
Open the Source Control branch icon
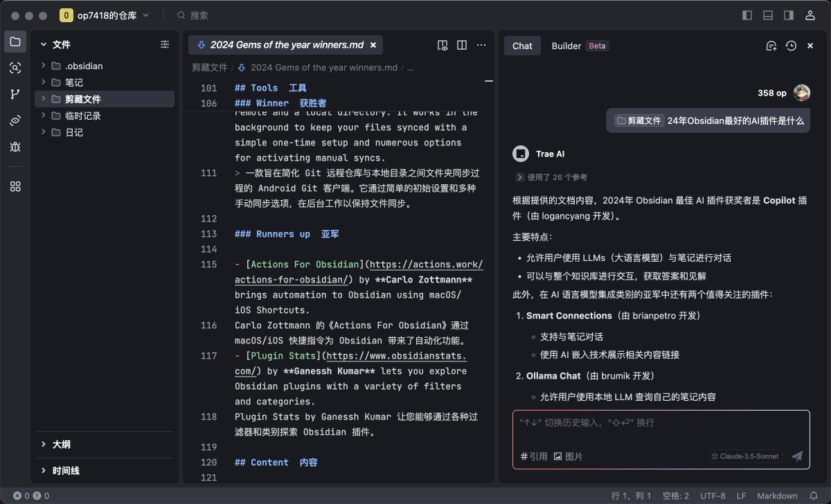click(15, 94)
